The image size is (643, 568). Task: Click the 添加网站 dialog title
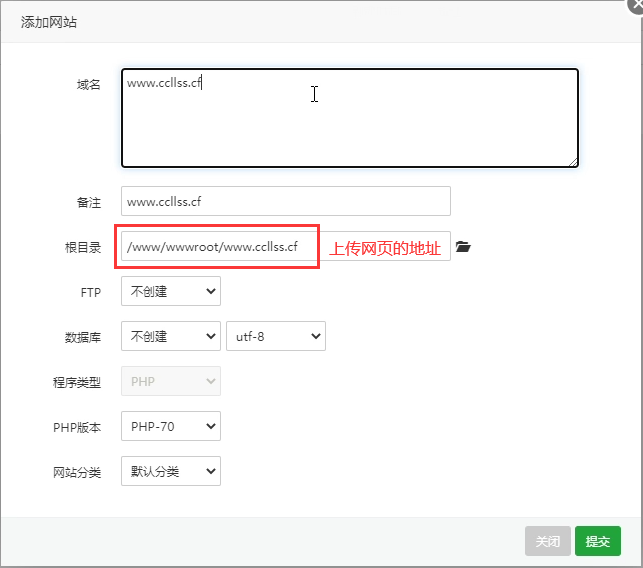(49, 21)
